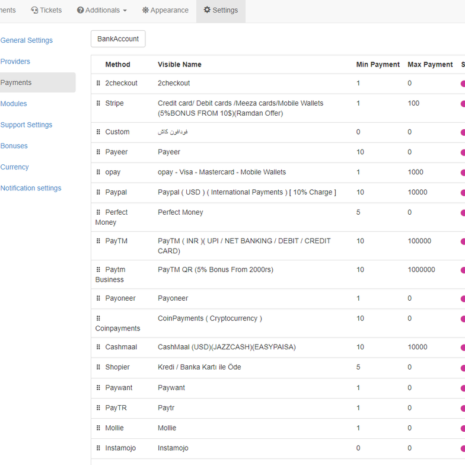This screenshot has height=465, width=465.
Task: Toggle status switch for Paypal
Action: 463,193
